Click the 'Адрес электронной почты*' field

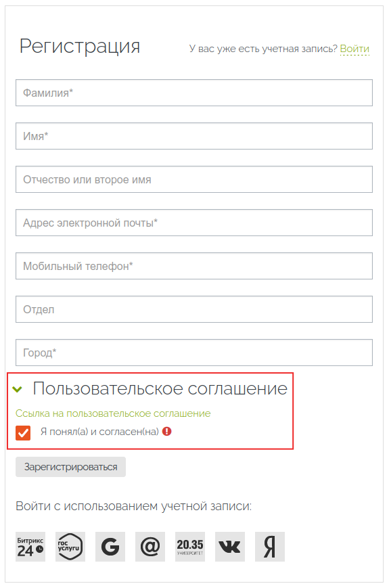[x=194, y=223]
